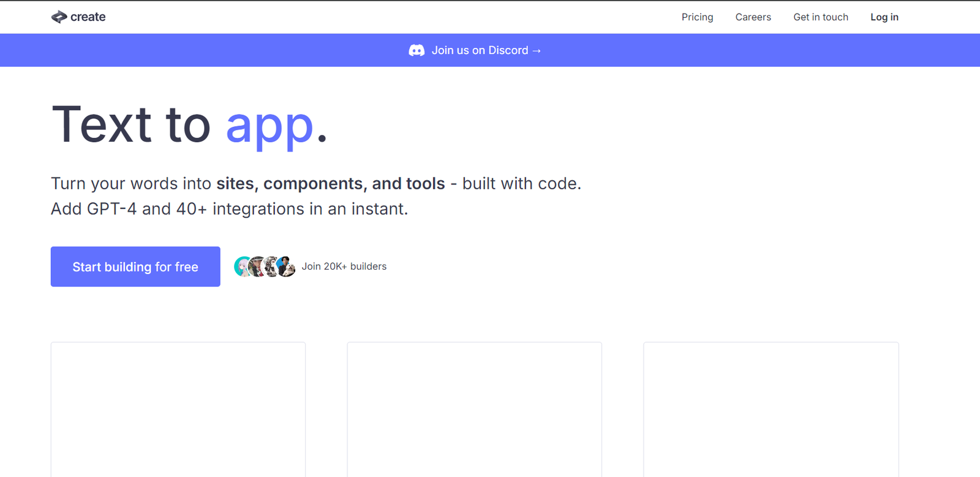980x477 pixels.
Task: Select Get in touch link
Action: [821, 17]
